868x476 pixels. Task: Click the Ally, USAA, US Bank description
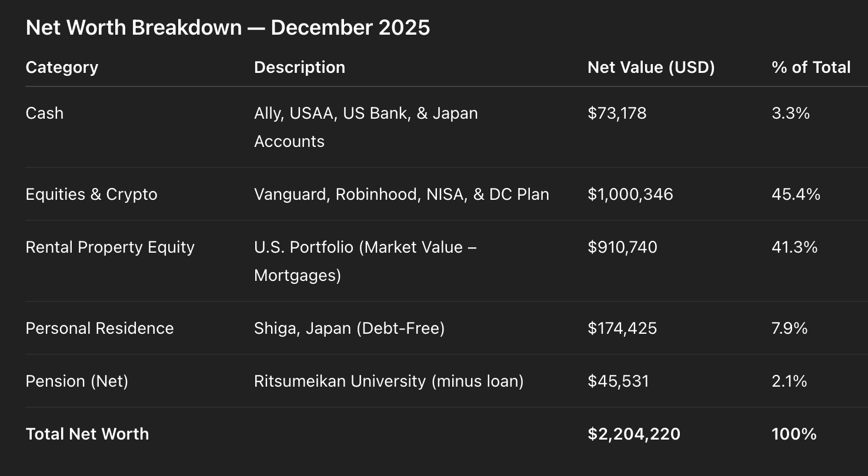point(366,127)
